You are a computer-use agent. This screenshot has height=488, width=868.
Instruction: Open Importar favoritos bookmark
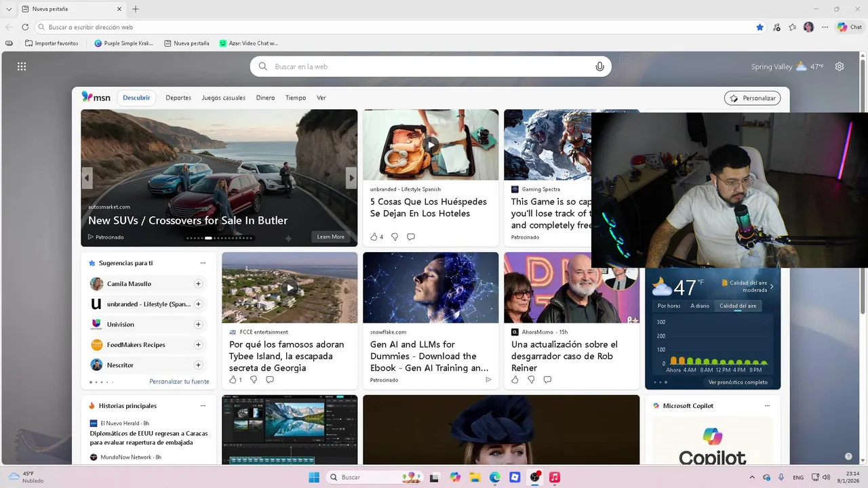click(52, 43)
